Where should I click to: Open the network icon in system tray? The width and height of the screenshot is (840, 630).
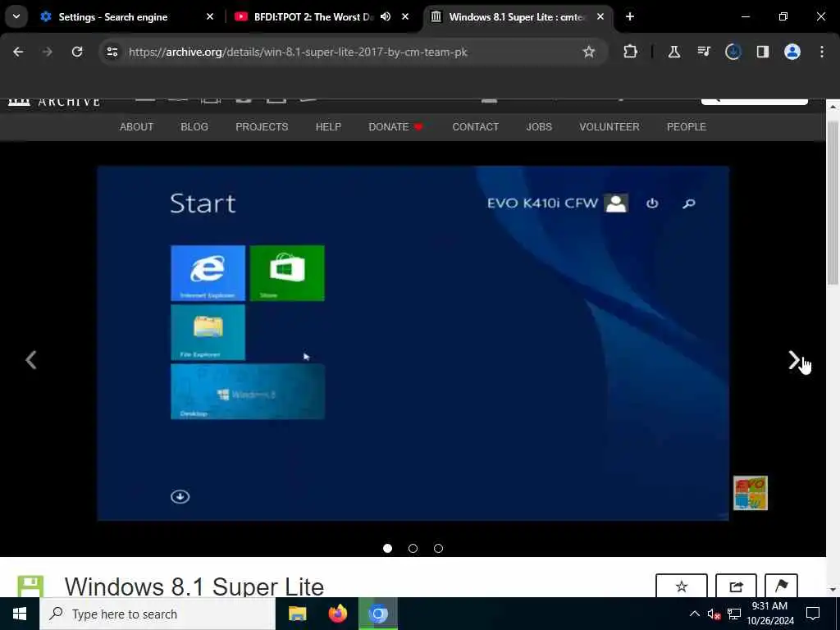tap(734, 614)
